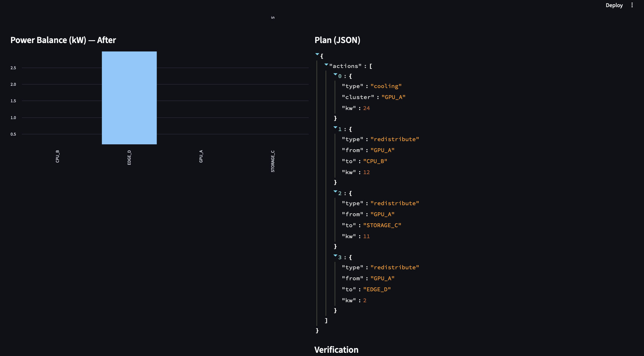
Task: Click the STORAGE_C axis label
Action: pyautogui.click(x=273, y=161)
